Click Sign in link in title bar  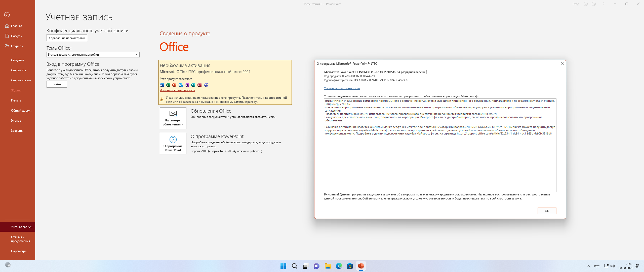pyautogui.click(x=576, y=4)
